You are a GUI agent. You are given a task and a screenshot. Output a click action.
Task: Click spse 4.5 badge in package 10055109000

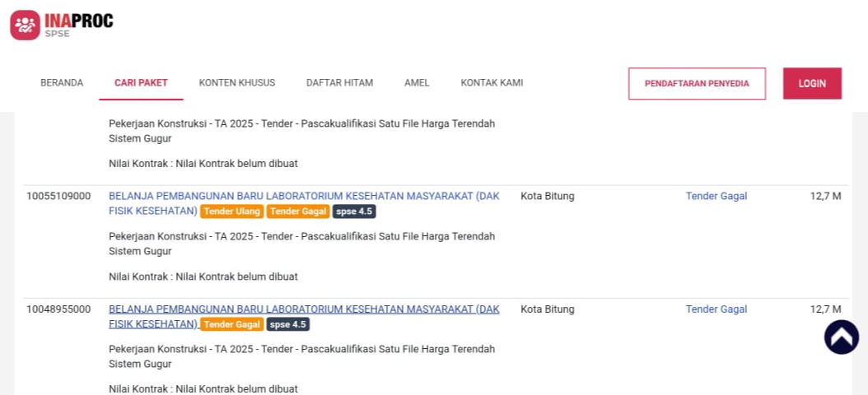(x=354, y=211)
